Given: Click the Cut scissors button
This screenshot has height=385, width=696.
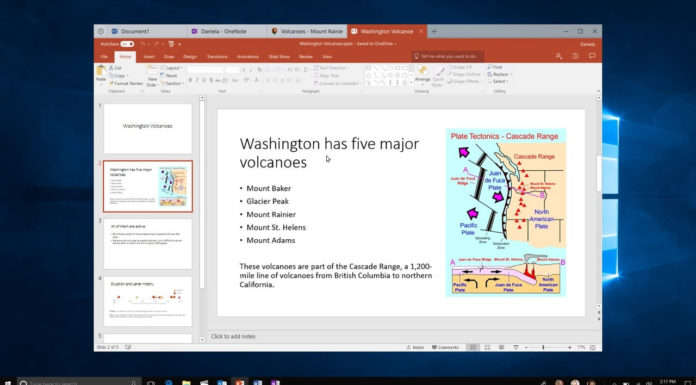Looking at the screenshot, I should pyautogui.click(x=115, y=68).
